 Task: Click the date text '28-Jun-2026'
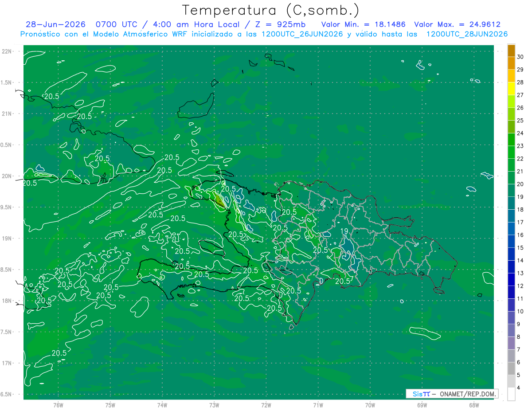[55, 24]
